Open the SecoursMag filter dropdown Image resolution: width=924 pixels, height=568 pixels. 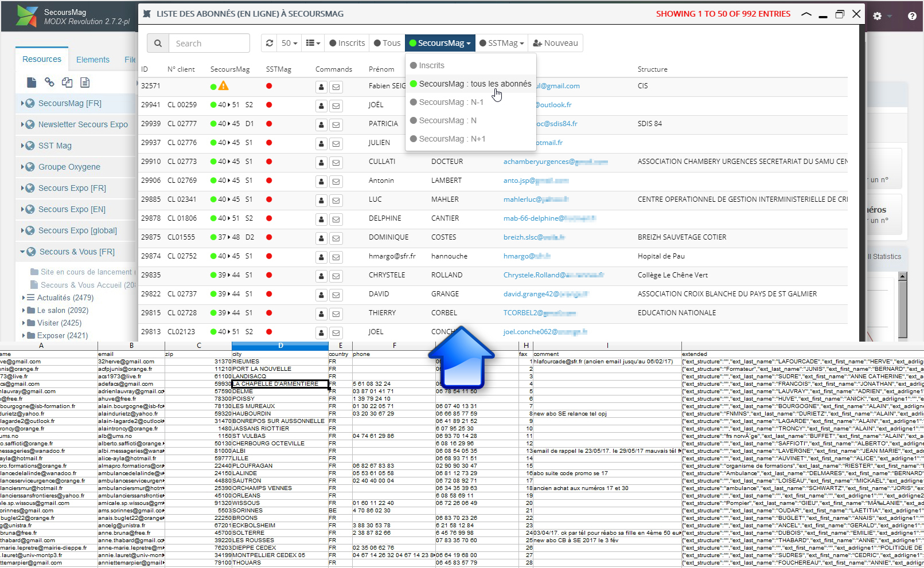click(440, 43)
